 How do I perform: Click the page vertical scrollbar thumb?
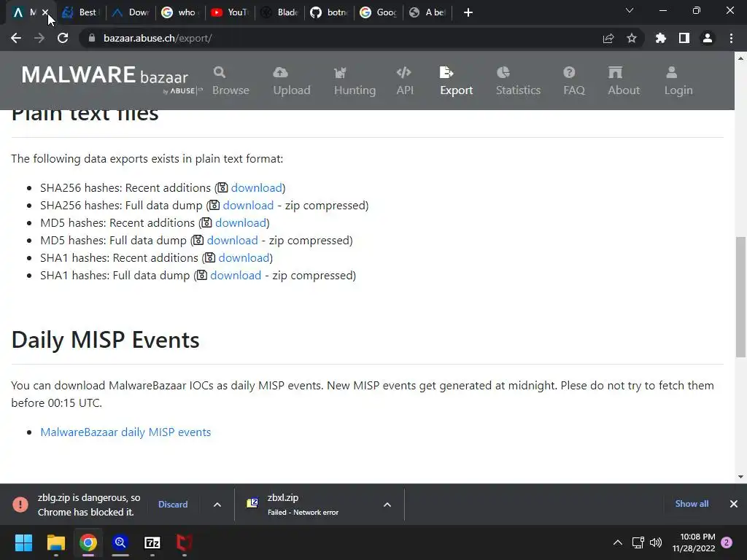point(740,297)
